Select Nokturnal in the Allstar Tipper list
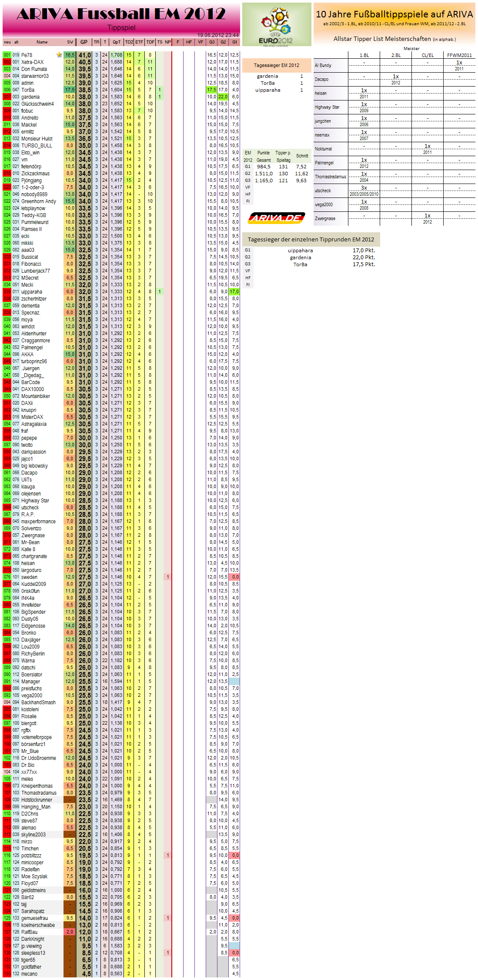 coord(323,149)
